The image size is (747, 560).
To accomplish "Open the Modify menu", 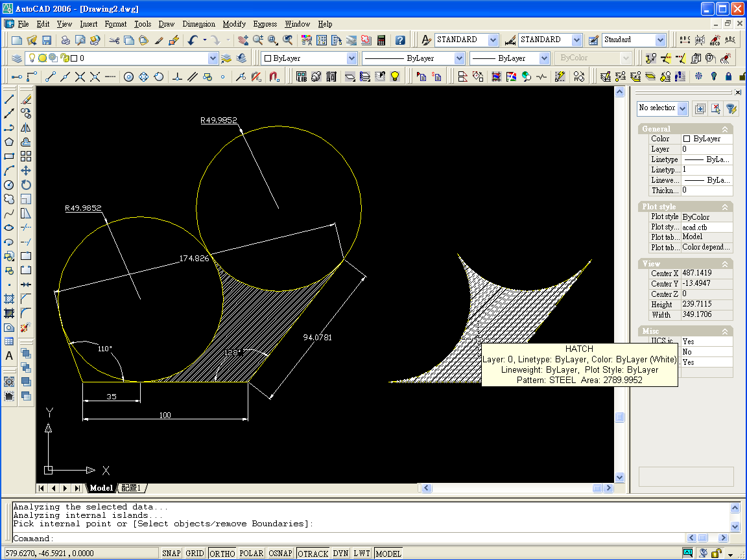I will click(x=234, y=24).
